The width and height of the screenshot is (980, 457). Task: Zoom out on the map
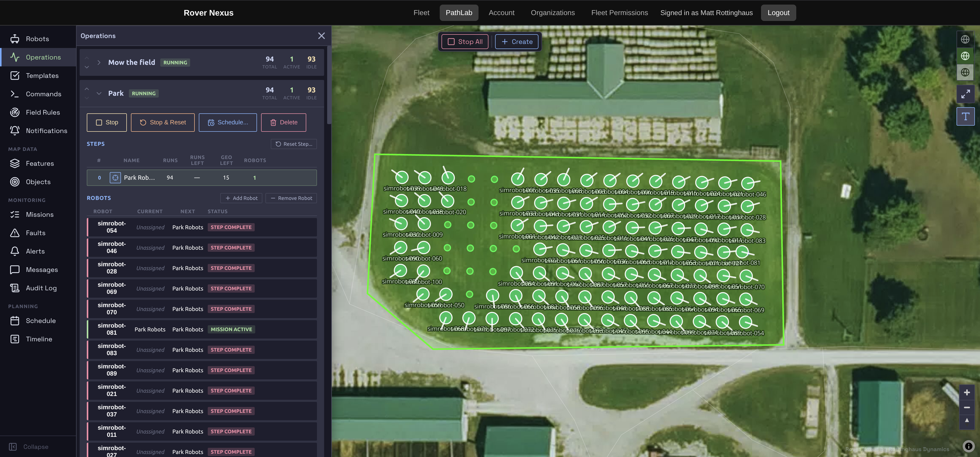pyautogui.click(x=967, y=407)
